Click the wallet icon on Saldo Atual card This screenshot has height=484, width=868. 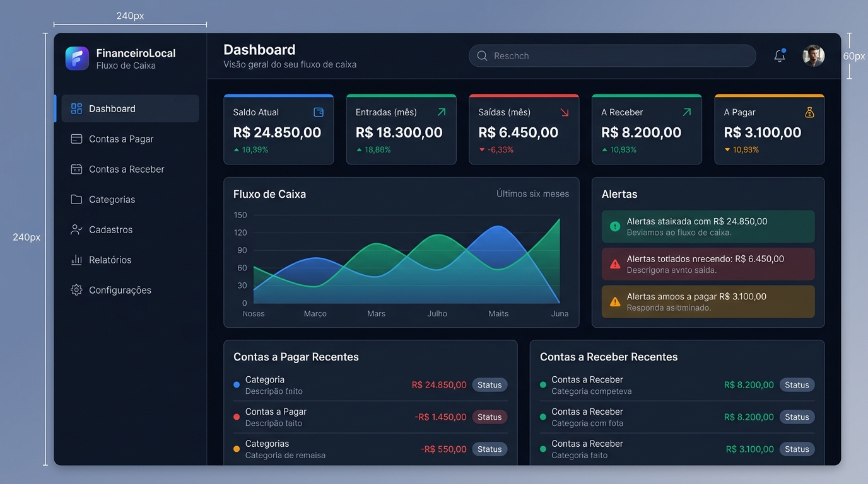tap(319, 112)
